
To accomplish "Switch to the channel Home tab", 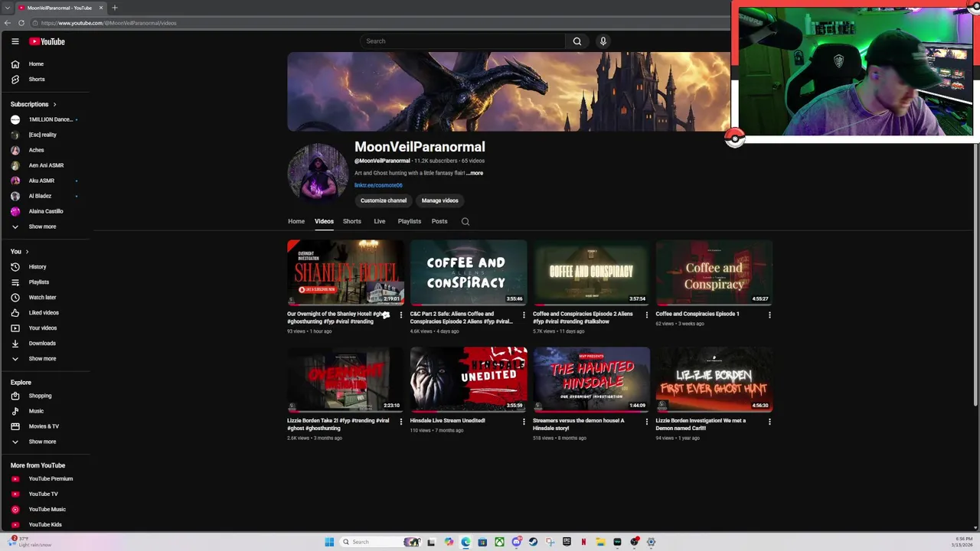I will point(296,221).
